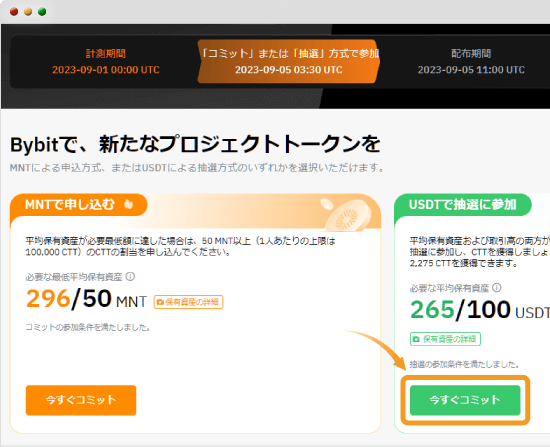
Task: Select the 「コミット」または「抽選」方式で参加 step
Action: pyautogui.click(x=289, y=61)
